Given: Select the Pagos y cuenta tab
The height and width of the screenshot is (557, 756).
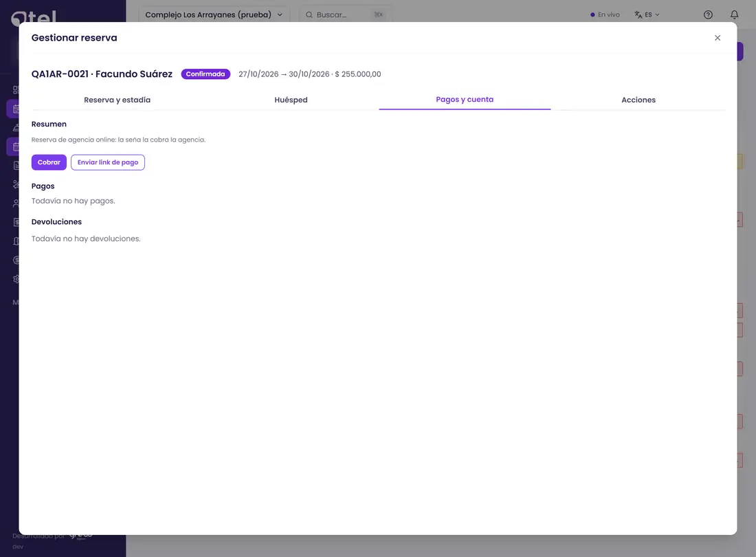Looking at the screenshot, I should (465, 99).
